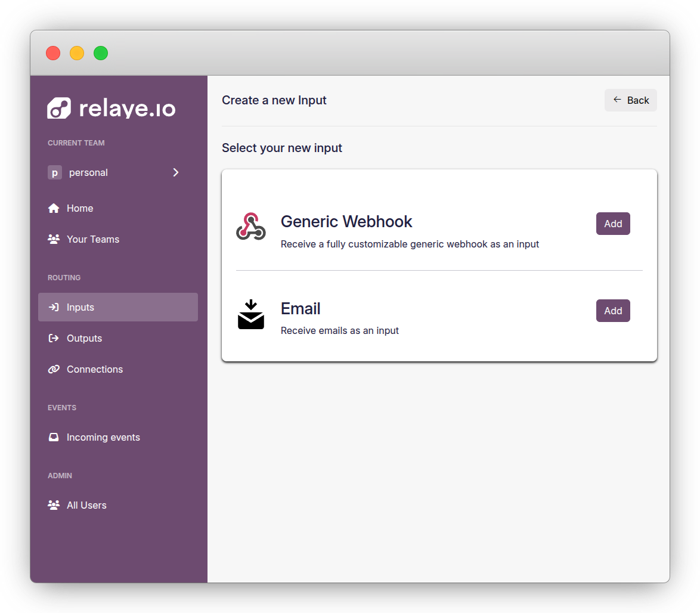Click the Email envelope download icon
The width and height of the screenshot is (700, 613).
[x=250, y=314]
